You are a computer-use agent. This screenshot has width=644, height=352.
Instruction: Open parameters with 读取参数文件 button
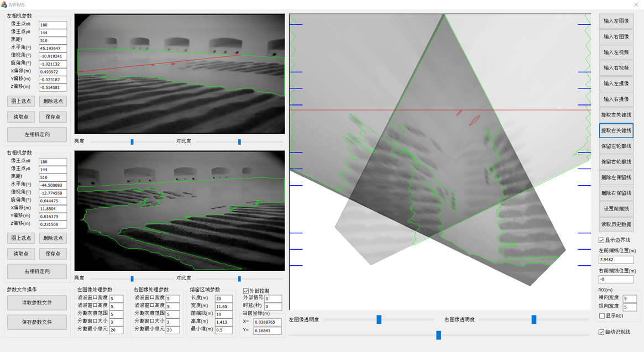point(37,303)
